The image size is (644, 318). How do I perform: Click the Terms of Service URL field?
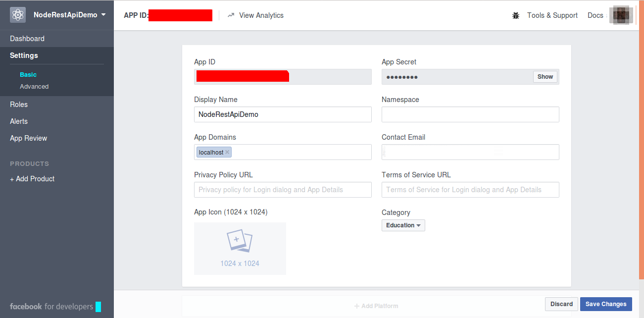470,190
